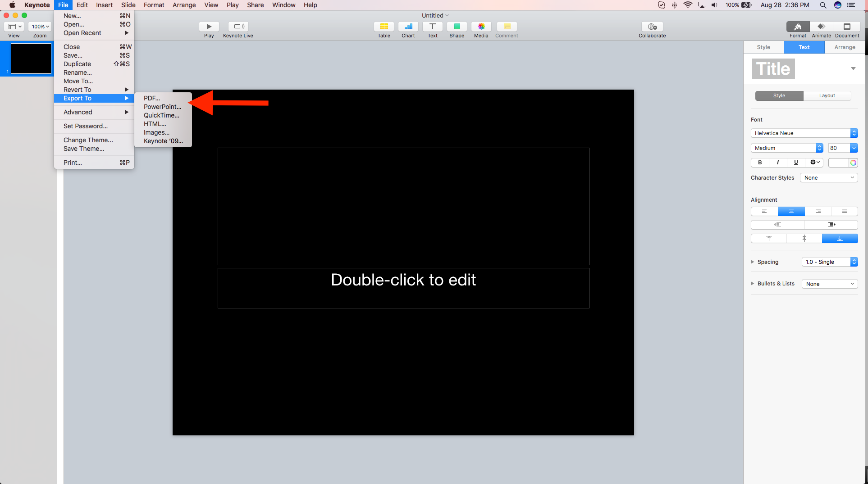The height and width of the screenshot is (484, 868).
Task: Click the Collaborate icon
Action: (652, 27)
